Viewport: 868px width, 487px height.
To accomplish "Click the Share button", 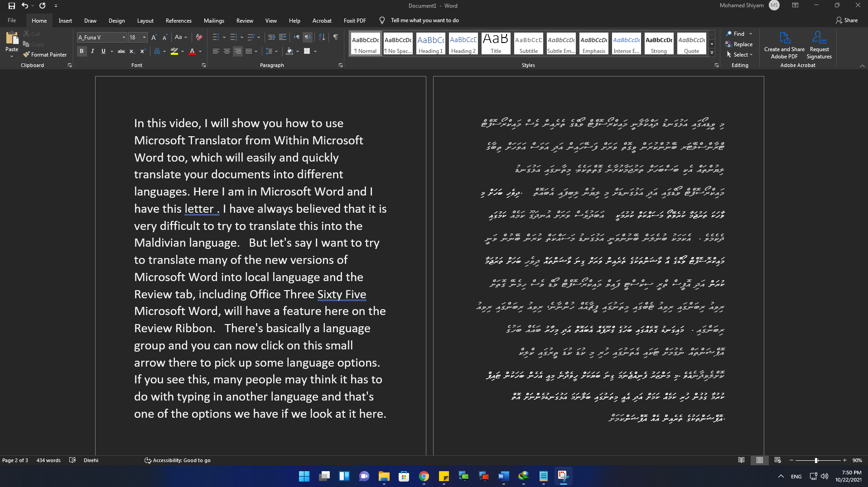I will point(847,20).
